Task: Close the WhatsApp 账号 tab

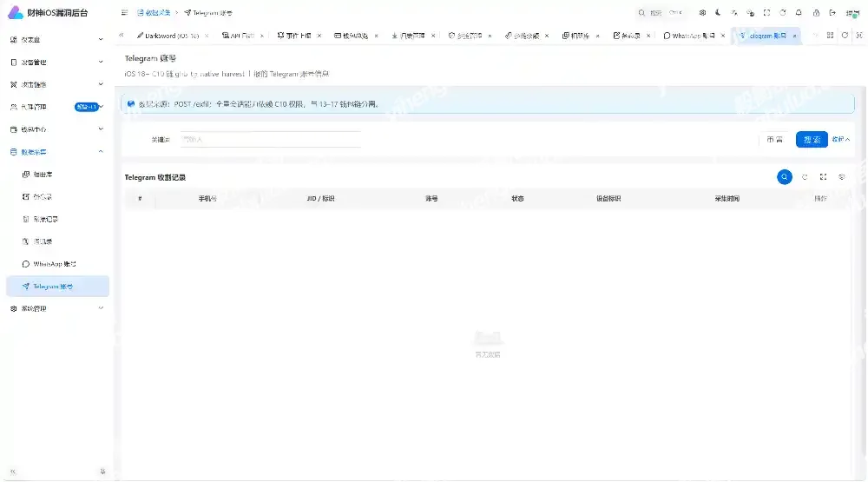Action: [723, 36]
